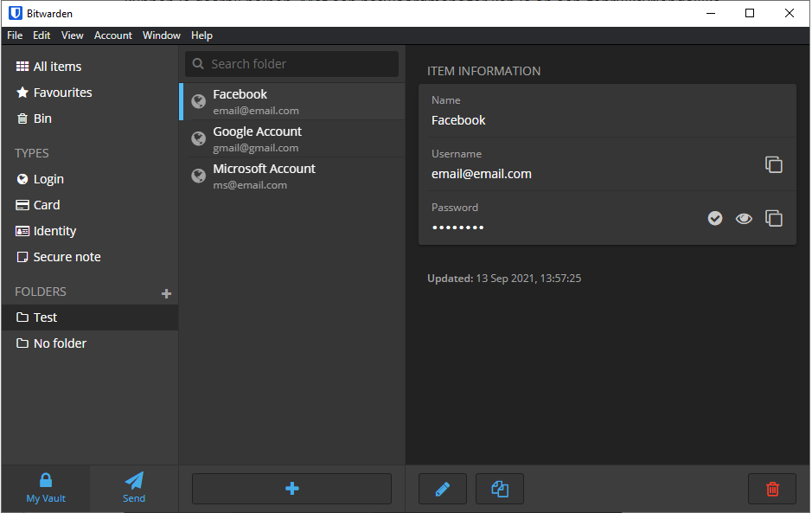Click the Google Account globe icon

coord(198,138)
